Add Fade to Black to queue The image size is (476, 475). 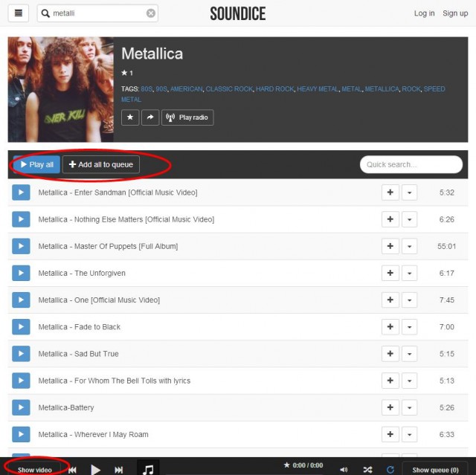390,326
